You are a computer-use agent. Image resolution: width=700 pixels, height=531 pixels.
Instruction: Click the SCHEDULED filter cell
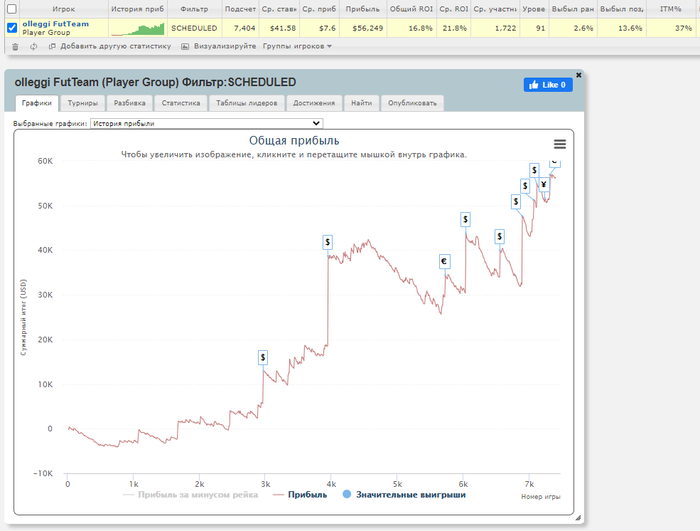tap(194, 28)
